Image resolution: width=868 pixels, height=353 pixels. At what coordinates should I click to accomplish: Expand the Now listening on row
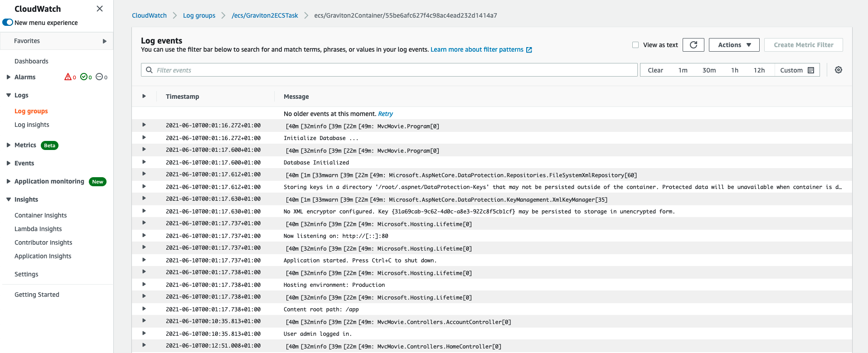(144, 235)
